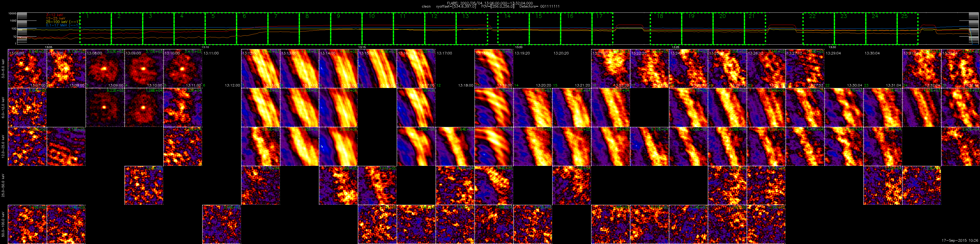The image size is (980, 244).
Task: Open the 25.0-50.0 keV image at 13:31:04
Action: tap(921, 185)
